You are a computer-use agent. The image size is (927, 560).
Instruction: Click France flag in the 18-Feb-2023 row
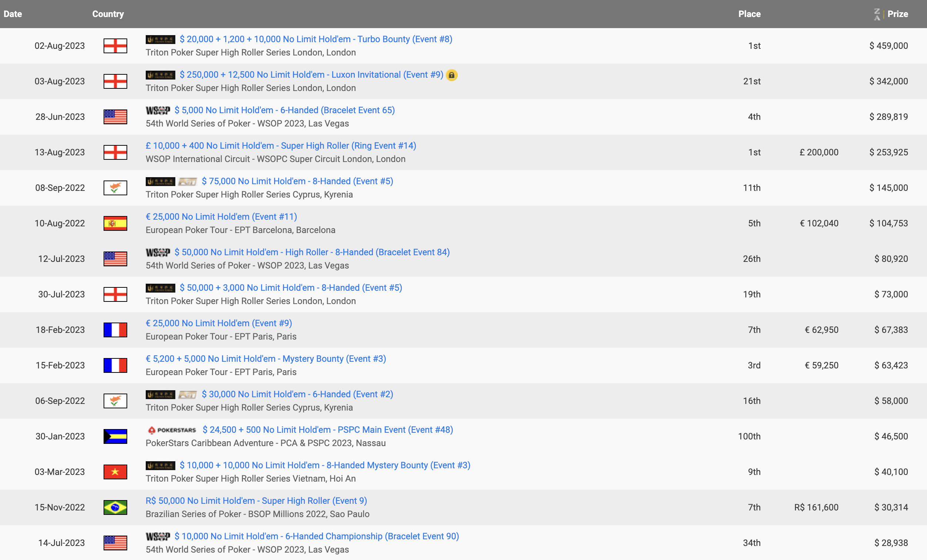(x=115, y=330)
